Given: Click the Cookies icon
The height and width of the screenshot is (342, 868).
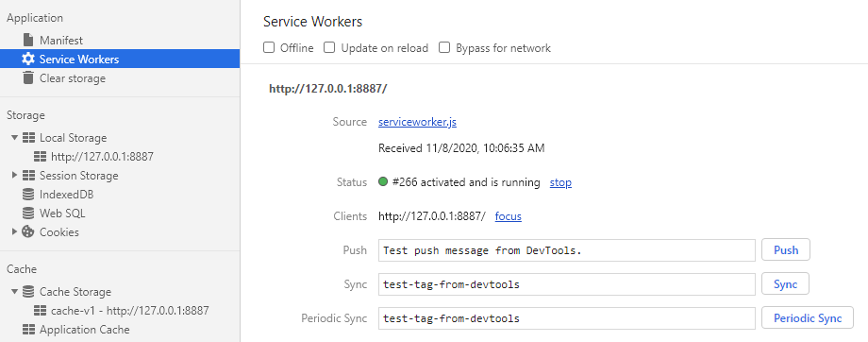Looking at the screenshot, I should (x=27, y=232).
